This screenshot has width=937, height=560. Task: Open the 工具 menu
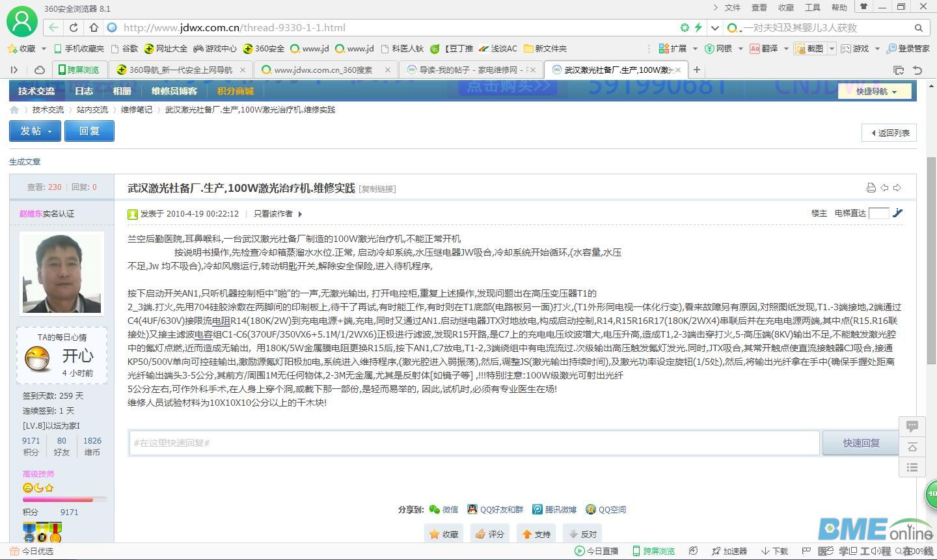[813, 8]
